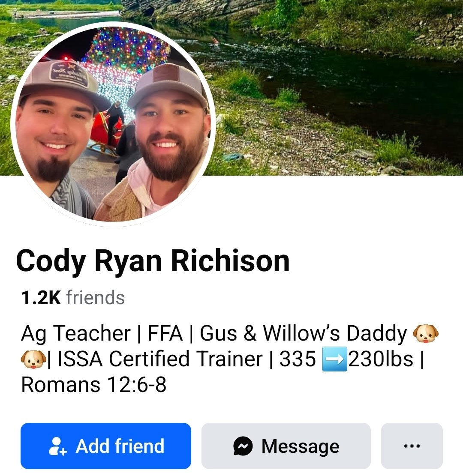463x476 pixels.
Task: Click the Romans 12:6-8 bio text
Action: [93, 385]
